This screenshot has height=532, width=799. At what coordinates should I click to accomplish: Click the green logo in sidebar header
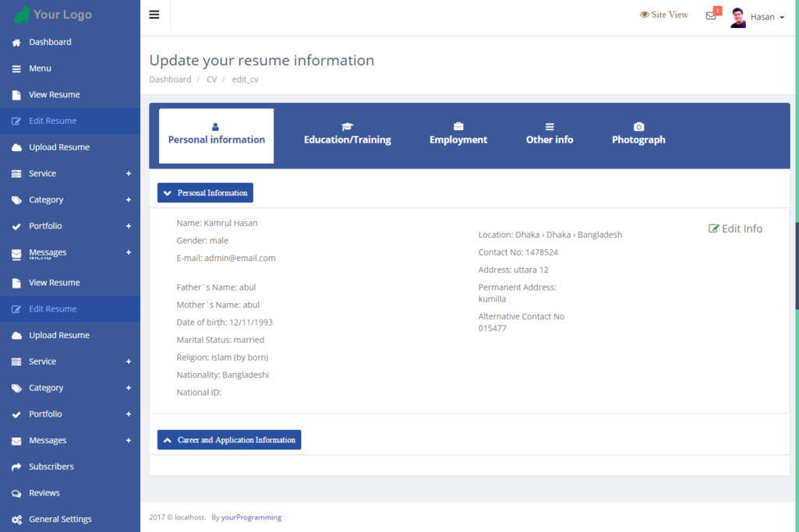[23, 14]
